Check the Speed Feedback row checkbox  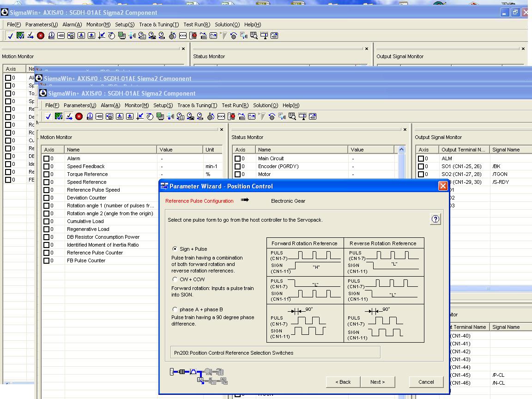click(x=47, y=166)
